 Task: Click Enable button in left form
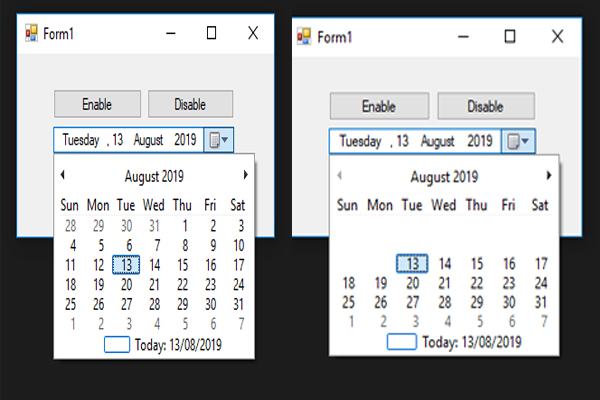pyautogui.click(x=97, y=104)
